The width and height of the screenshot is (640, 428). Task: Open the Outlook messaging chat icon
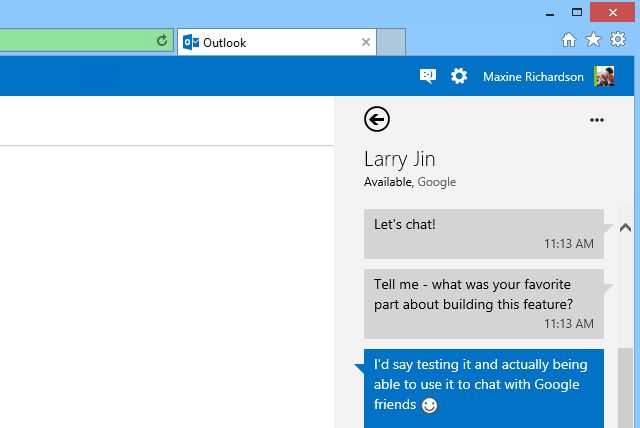point(428,76)
